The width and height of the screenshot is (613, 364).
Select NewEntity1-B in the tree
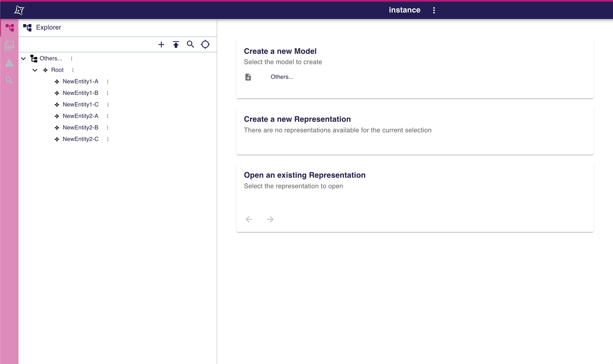[x=80, y=93]
